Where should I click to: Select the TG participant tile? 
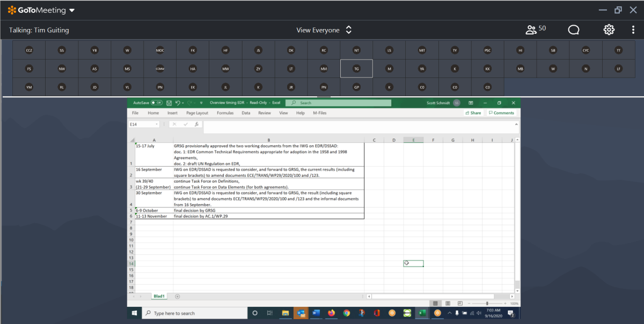356,69
